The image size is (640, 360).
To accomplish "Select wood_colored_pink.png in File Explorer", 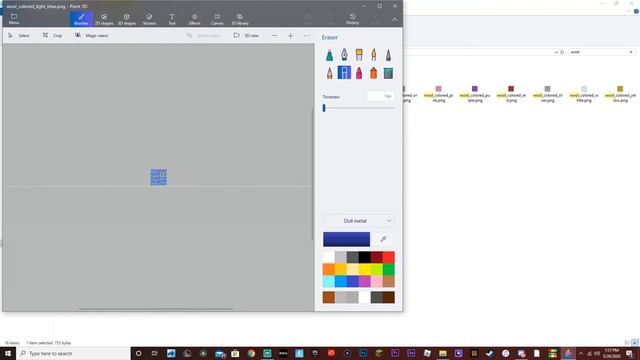I will click(x=438, y=94).
